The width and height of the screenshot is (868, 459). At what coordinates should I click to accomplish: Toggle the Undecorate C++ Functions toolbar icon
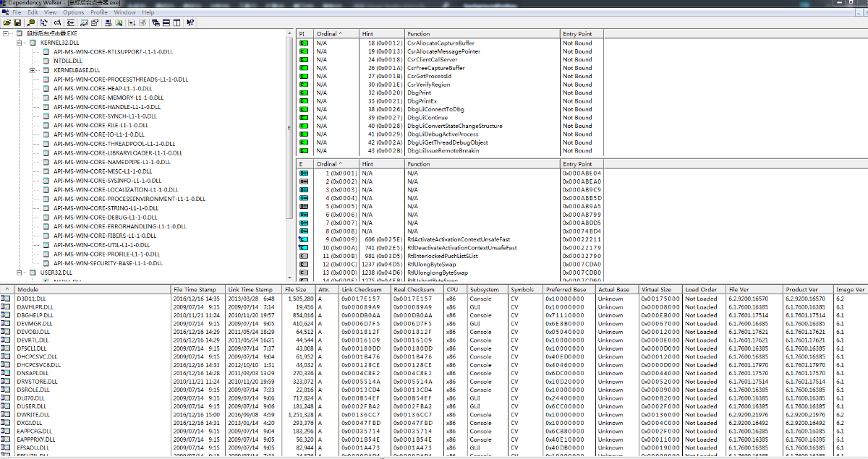coord(71,22)
